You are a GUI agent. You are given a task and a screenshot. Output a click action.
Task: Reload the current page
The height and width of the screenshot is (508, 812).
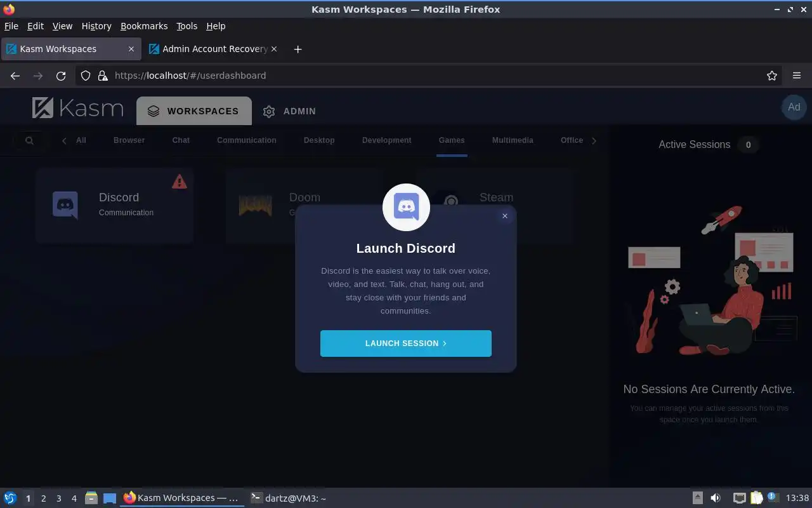tap(61, 76)
